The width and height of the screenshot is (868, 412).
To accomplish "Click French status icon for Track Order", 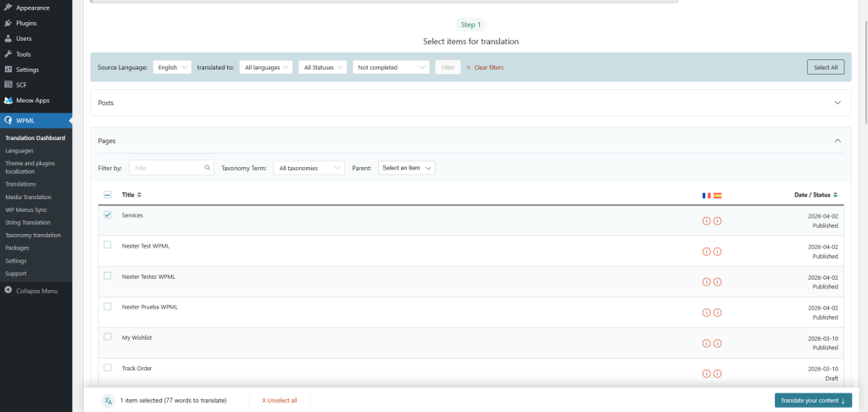I will 706,374.
